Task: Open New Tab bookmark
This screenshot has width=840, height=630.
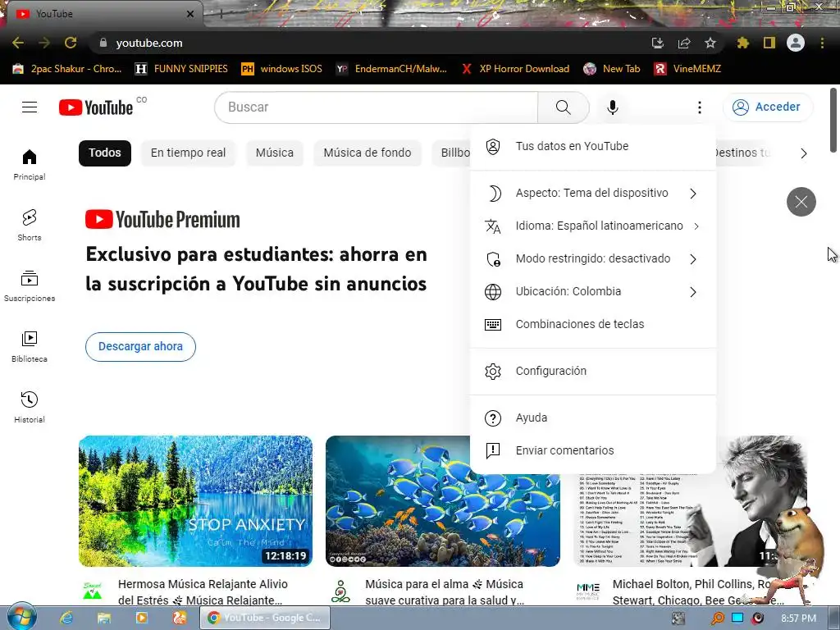Action: (612, 69)
